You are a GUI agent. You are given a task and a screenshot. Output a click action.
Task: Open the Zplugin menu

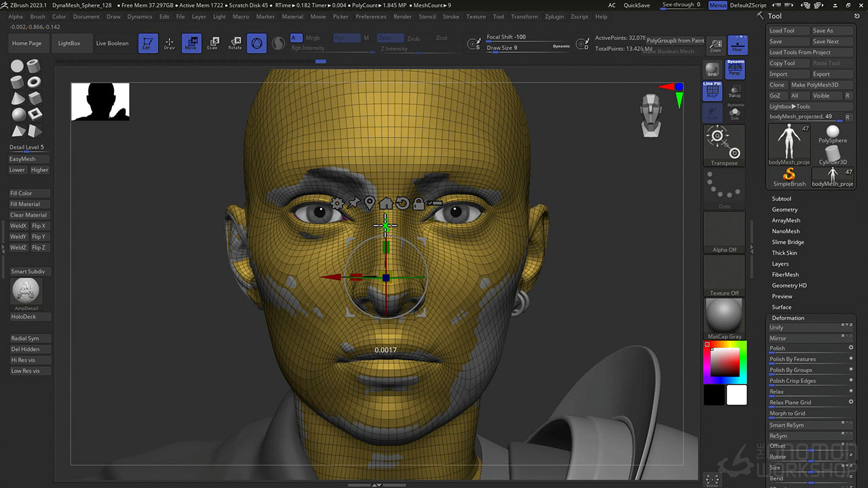(x=554, y=16)
